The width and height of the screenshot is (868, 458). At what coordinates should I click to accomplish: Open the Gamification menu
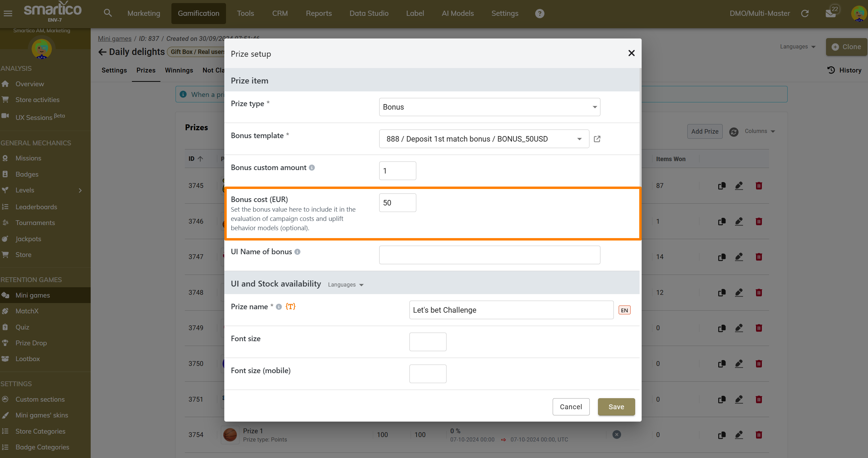(x=198, y=13)
